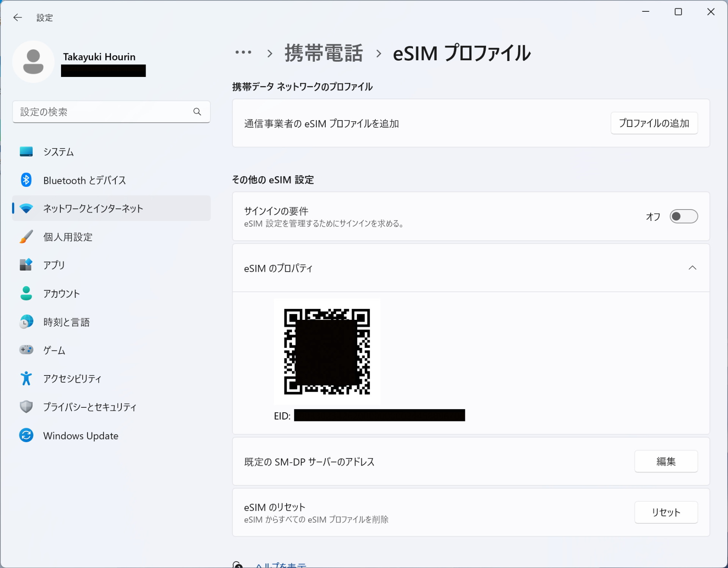Viewport: 728px width, 568px height.
Task: Navigate back with the arrow button
Action: click(x=17, y=17)
